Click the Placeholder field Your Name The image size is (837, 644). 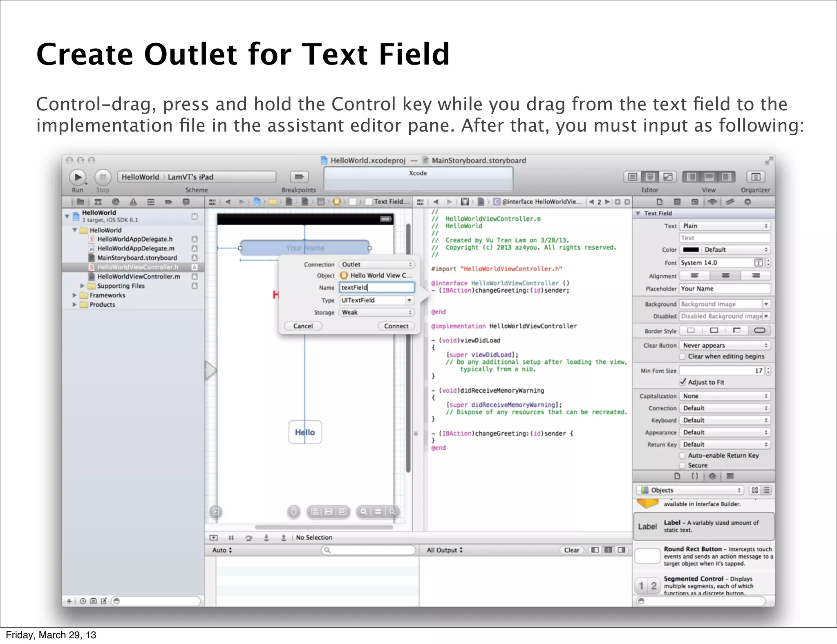click(725, 289)
